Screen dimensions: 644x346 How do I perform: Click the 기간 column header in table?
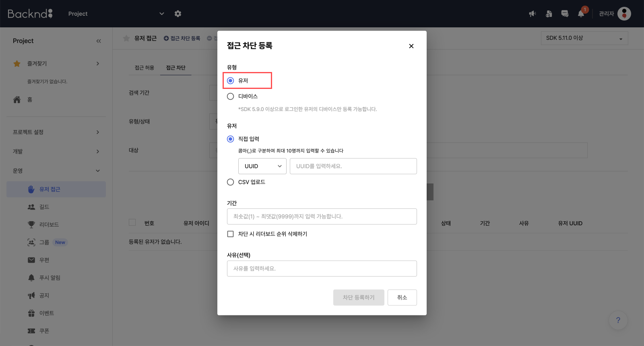tap(485, 223)
